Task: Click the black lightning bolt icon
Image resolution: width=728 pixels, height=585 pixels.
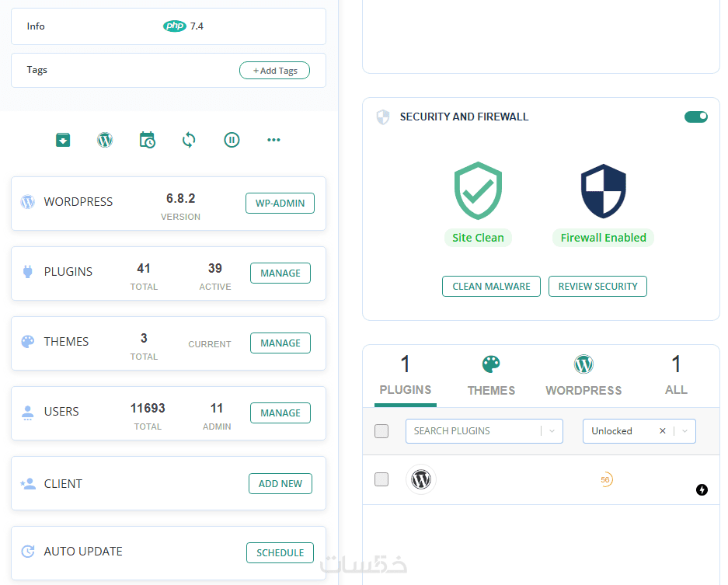Action: [x=702, y=489]
